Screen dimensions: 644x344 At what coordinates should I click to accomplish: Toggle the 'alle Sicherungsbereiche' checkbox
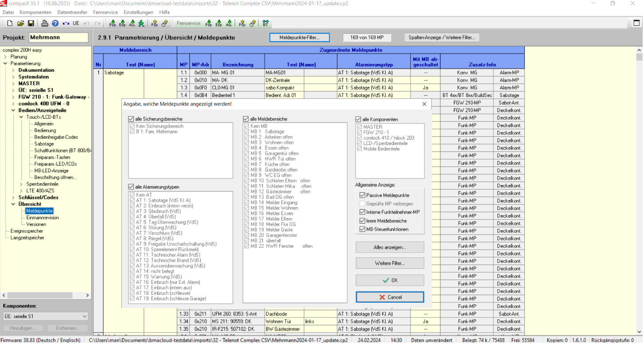(131, 119)
